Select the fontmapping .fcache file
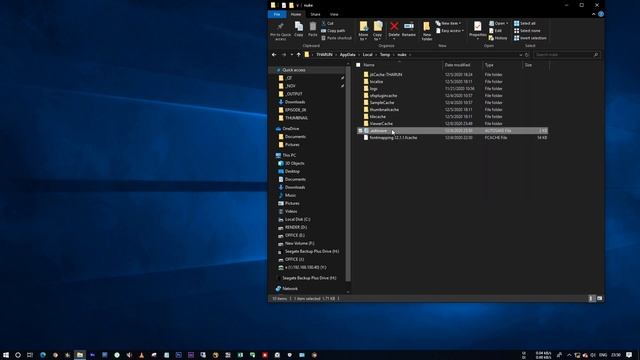The image size is (640, 360). [x=393, y=138]
